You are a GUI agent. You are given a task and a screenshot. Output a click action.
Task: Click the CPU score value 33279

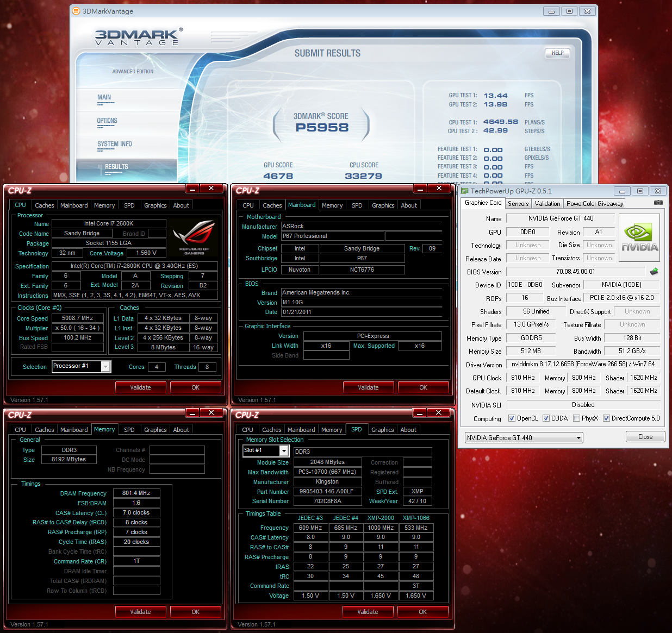coord(364,176)
